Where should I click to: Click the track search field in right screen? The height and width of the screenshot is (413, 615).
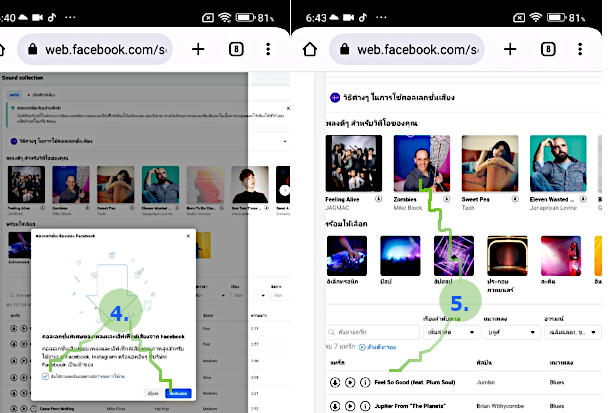coord(373,332)
